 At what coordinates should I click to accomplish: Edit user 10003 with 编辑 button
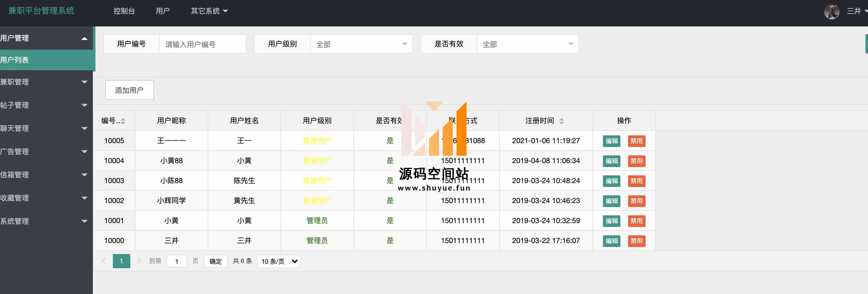612,181
